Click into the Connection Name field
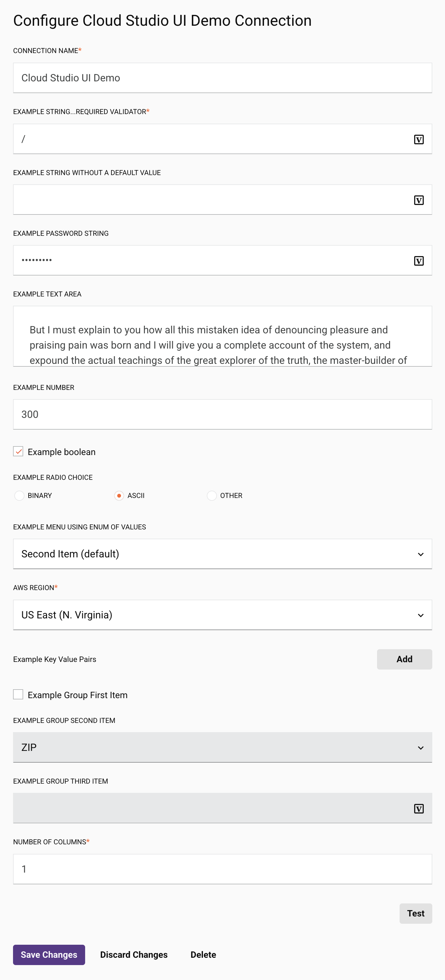The height and width of the screenshot is (980, 445). (222, 78)
